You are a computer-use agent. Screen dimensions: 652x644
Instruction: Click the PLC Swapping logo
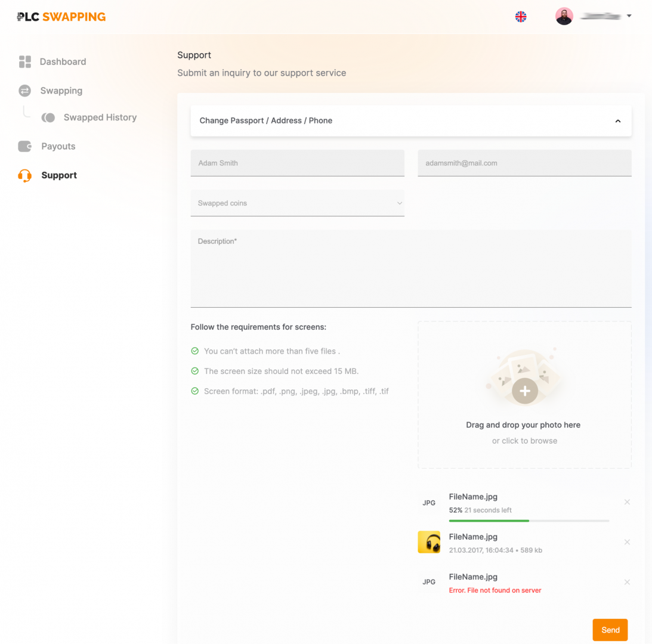[61, 17]
